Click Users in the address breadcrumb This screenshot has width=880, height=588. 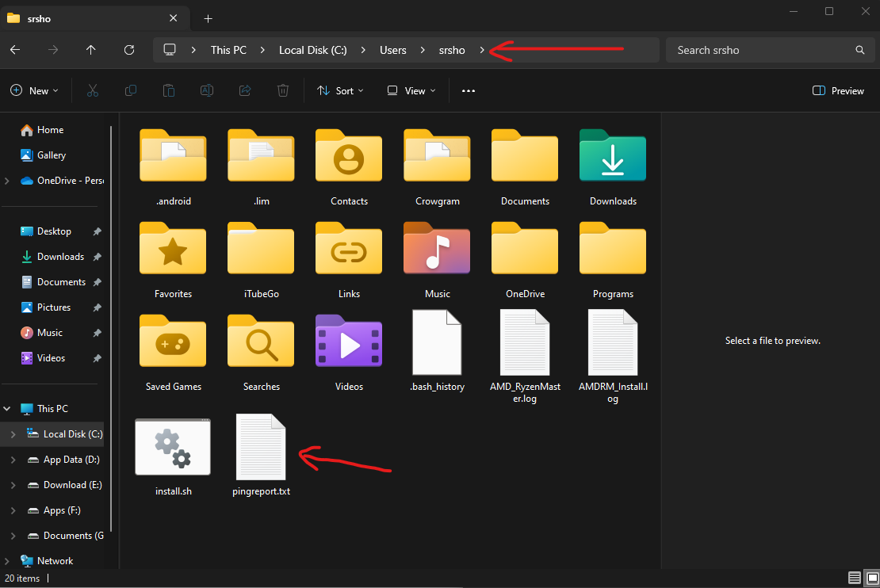[393, 50]
